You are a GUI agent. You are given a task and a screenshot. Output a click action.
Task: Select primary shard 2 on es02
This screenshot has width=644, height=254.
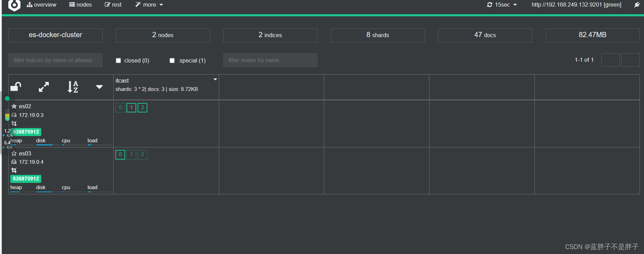(x=142, y=108)
